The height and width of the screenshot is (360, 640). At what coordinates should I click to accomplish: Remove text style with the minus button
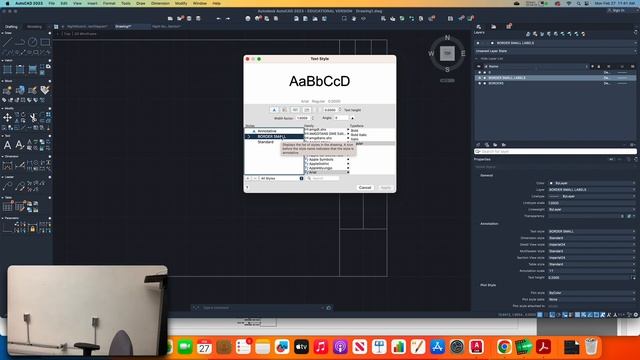(255, 178)
